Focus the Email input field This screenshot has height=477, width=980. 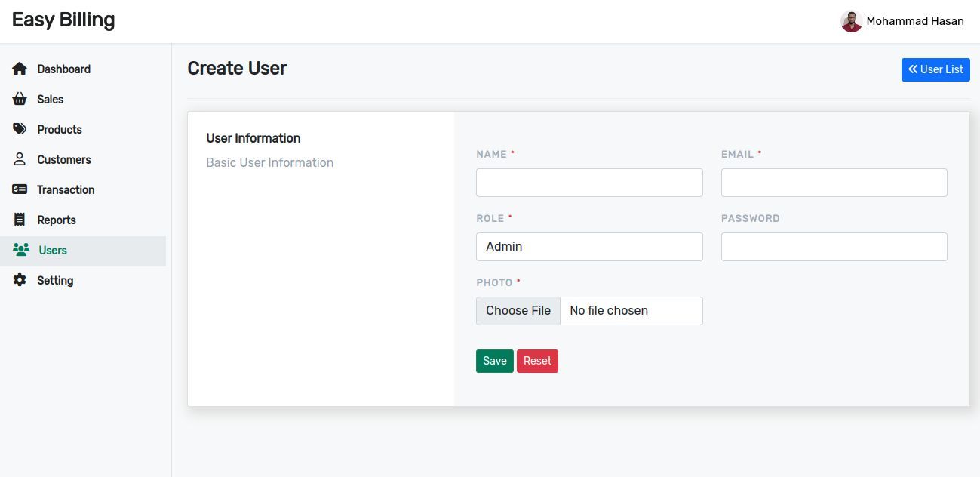(x=834, y=183)
